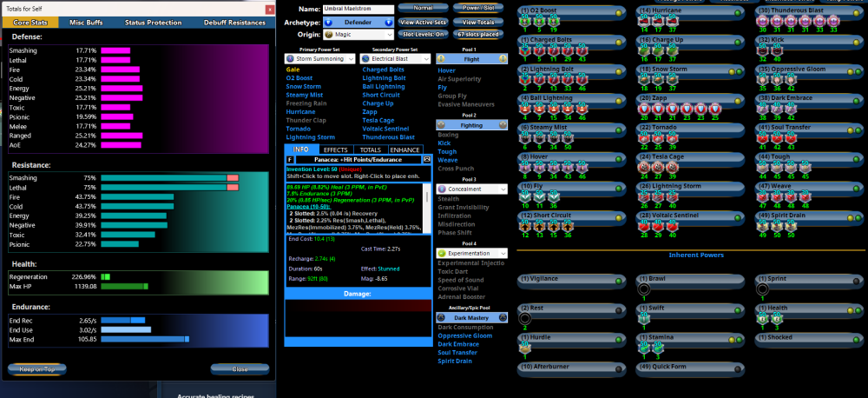Open Primary Power Set Storm Summoning dropdown
The image size is (868, 398).
pyautogui.click(x=320, y=59)
